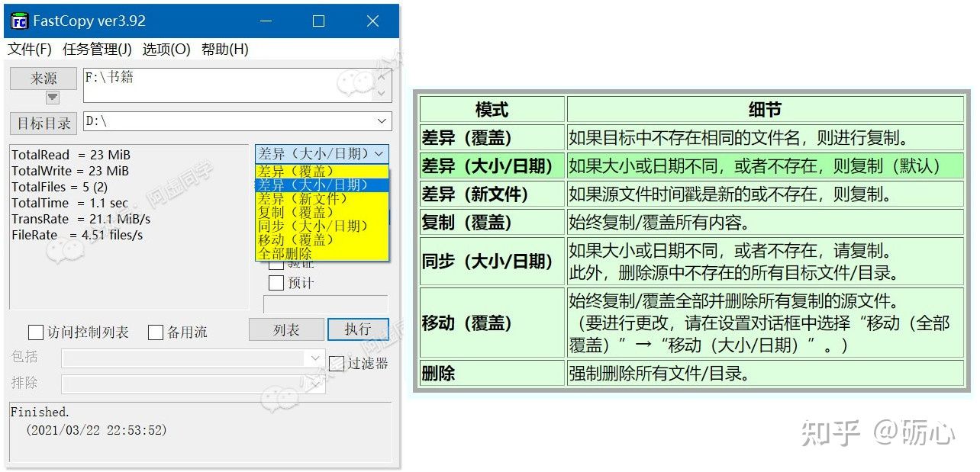Image resolution: width=980 pixels, height=472 pixels.
Task: Open the 选项(O) menu
Action: (166, 50)
